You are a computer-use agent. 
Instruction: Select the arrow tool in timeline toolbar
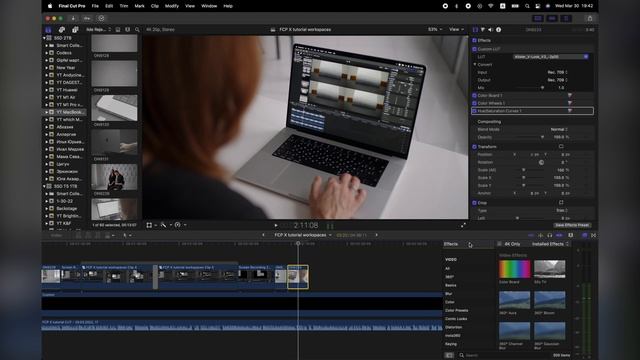pos(125,236)
